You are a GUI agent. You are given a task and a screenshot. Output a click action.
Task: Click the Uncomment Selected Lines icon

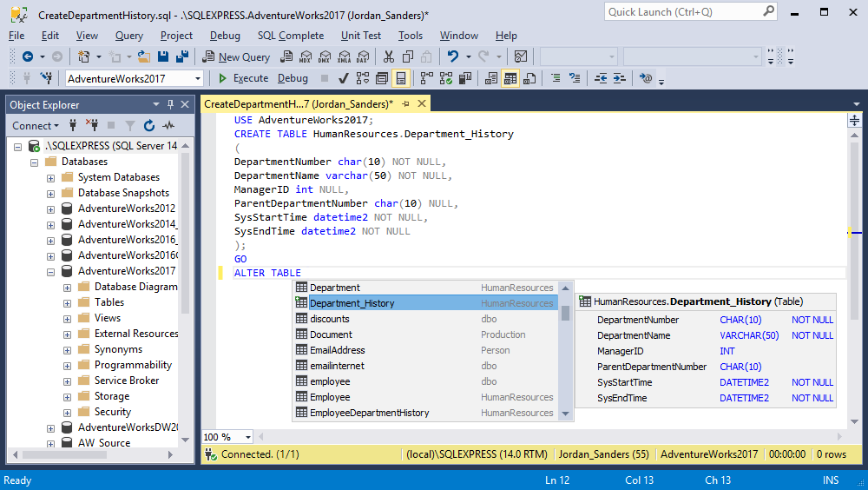click(575, 78)
